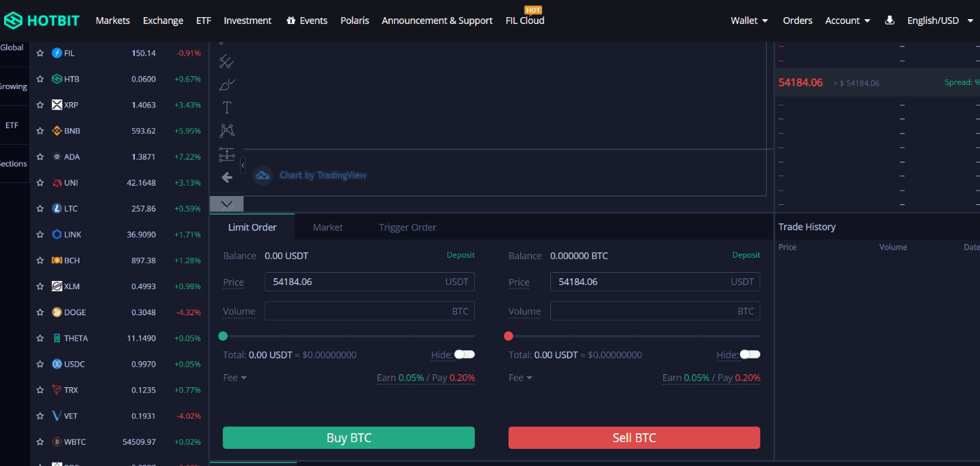
Task: Click Deposit link for BTC balance
Action: tap(746, 255)
